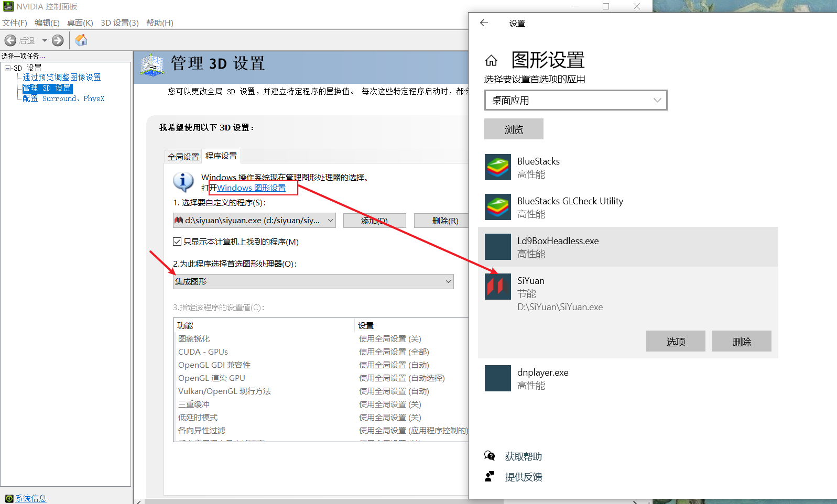Select the 各向异性过滤 feature row
The width and height of the screenshot is (837, 504).
click(321, 430)
